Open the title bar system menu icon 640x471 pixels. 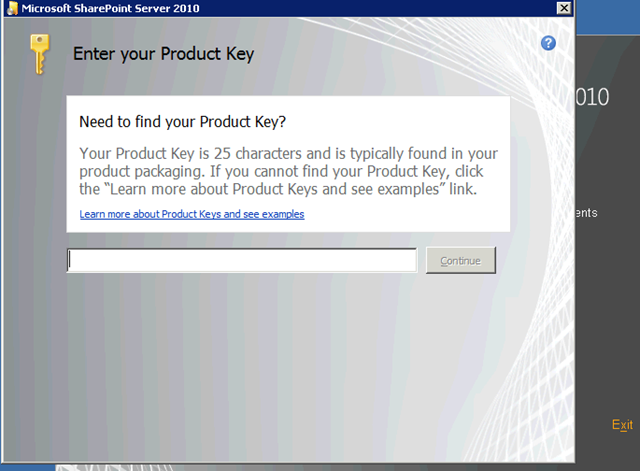point(9,8)
